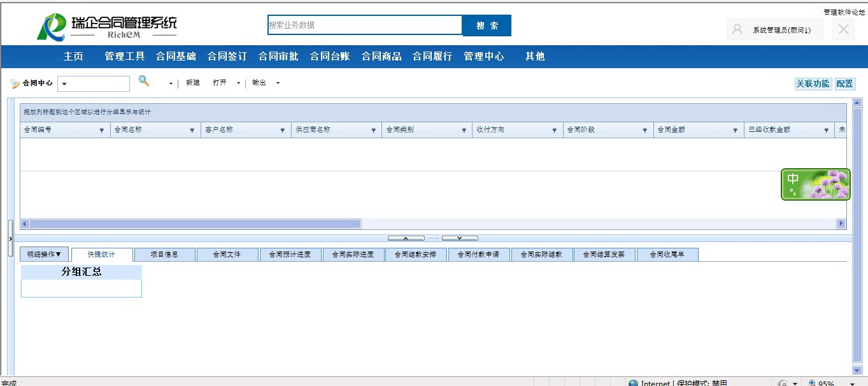Click the X close icon beside the user box
Viewport: 868px width, 386px height.
click(843, 29)
